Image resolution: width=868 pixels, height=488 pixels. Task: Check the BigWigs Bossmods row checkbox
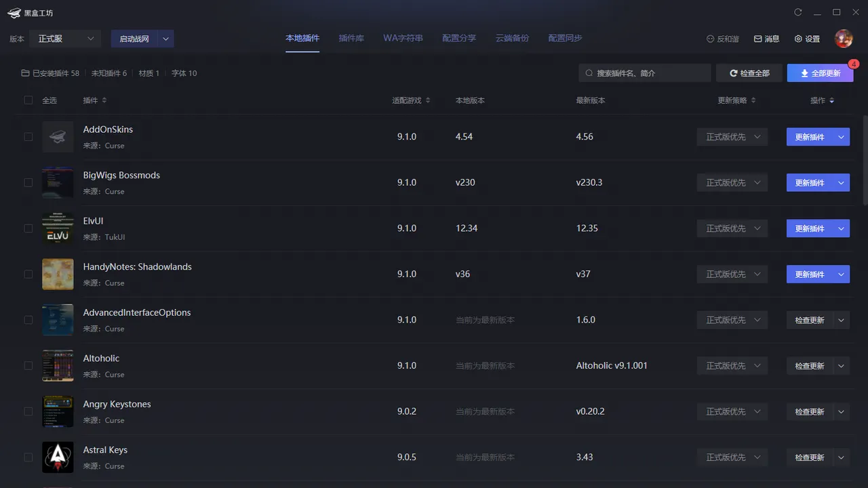[28, 182]
